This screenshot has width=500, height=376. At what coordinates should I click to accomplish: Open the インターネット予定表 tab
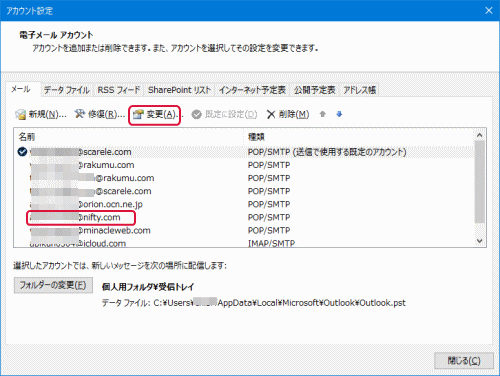252,90
